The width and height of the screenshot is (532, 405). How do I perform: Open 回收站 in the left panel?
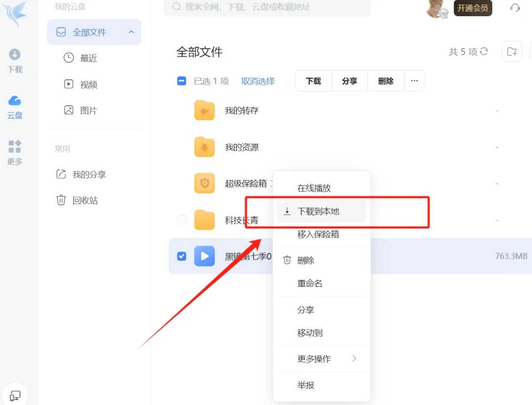85,200
